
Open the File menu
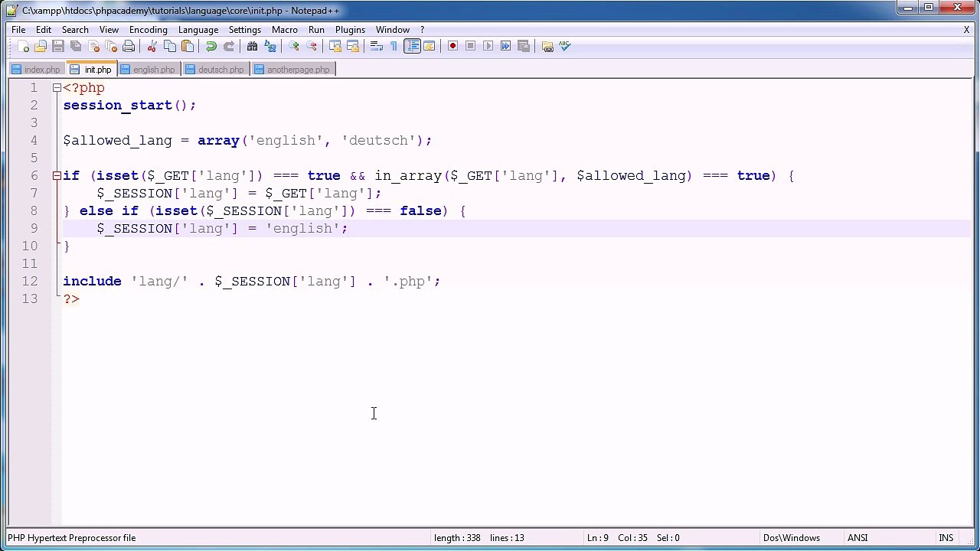point(18,30)
